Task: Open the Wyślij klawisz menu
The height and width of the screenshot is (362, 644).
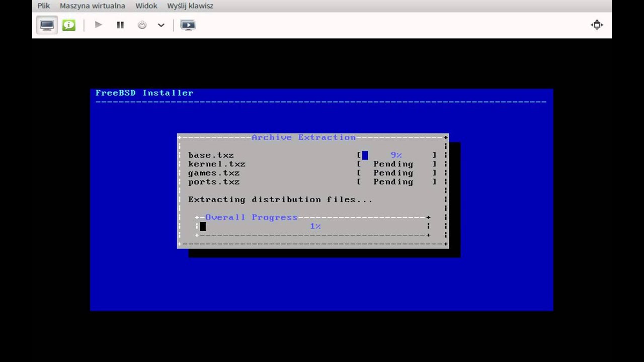Action: click(190, 6)
